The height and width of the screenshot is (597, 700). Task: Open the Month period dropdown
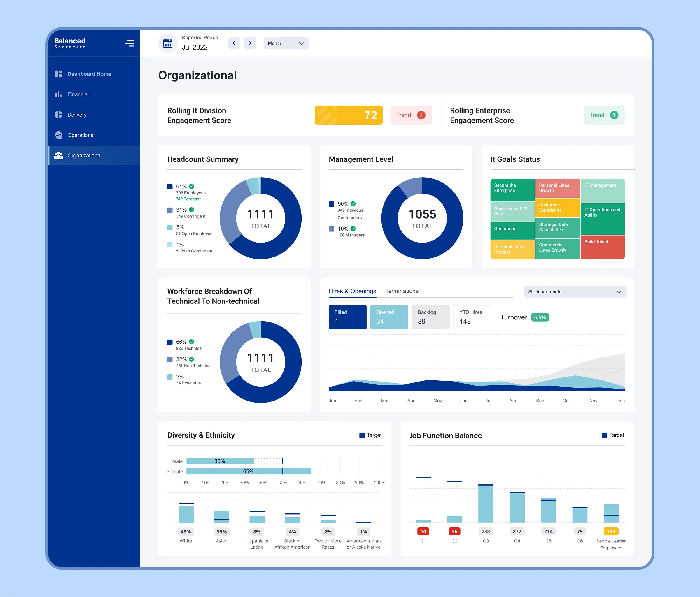pos(286,43)
